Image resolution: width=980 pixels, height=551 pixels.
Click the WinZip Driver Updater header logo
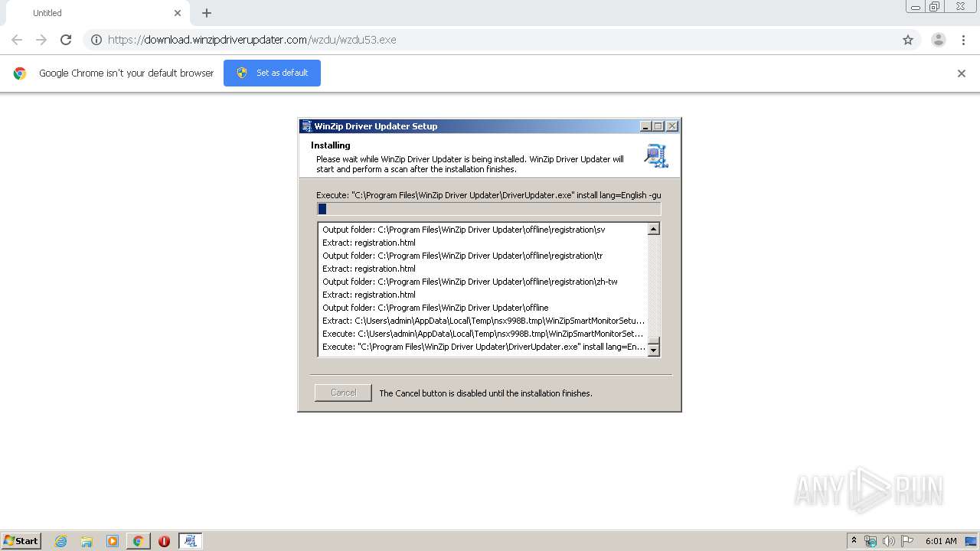click(656, 155)
